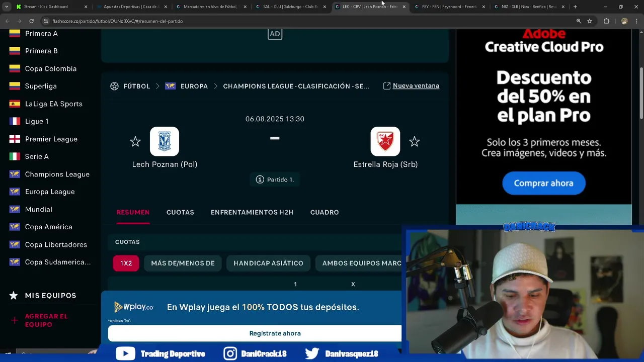Open Ligue 1 in sidebar
Image resolution: width=644 pixels, height=362 pixels.
pos(37,121)
